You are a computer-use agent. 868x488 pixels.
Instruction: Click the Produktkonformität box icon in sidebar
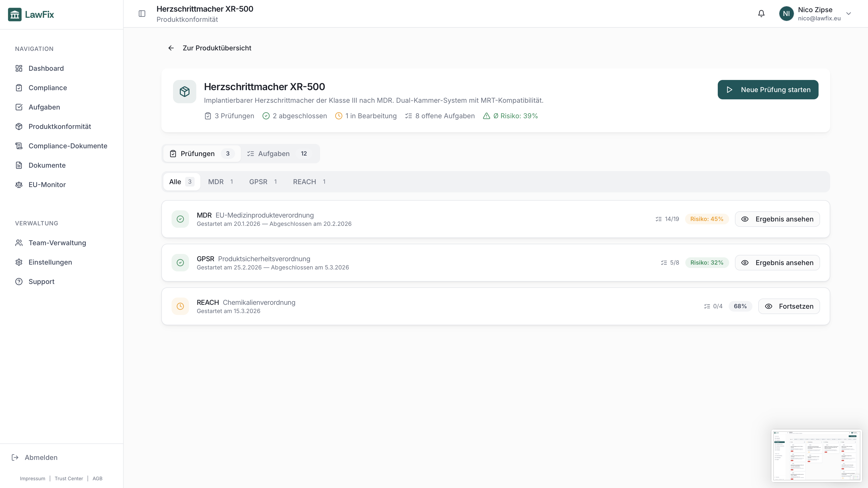[19, 126]
